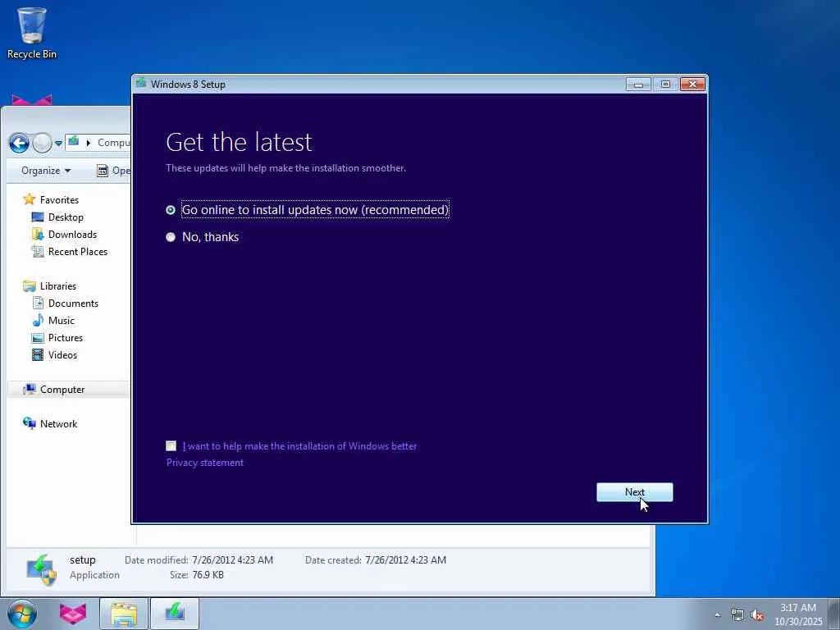Click the muted volume tray icon

click(757, 615)
